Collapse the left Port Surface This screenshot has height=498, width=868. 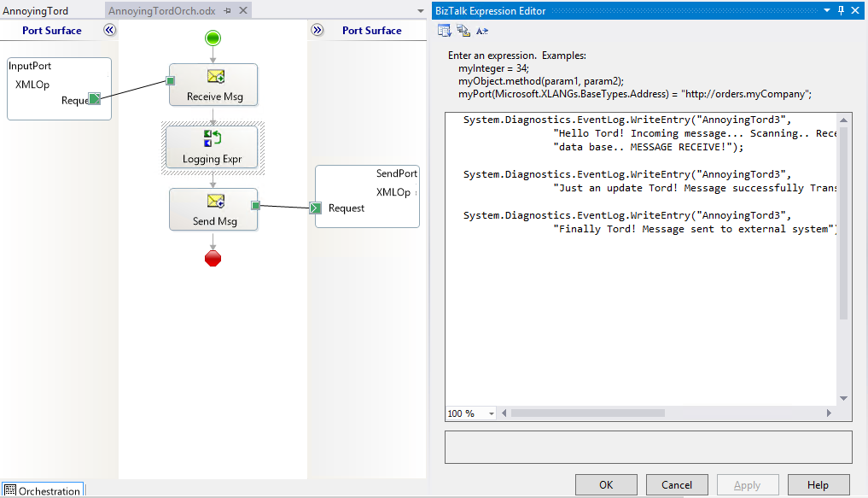[x=109, y=30]
